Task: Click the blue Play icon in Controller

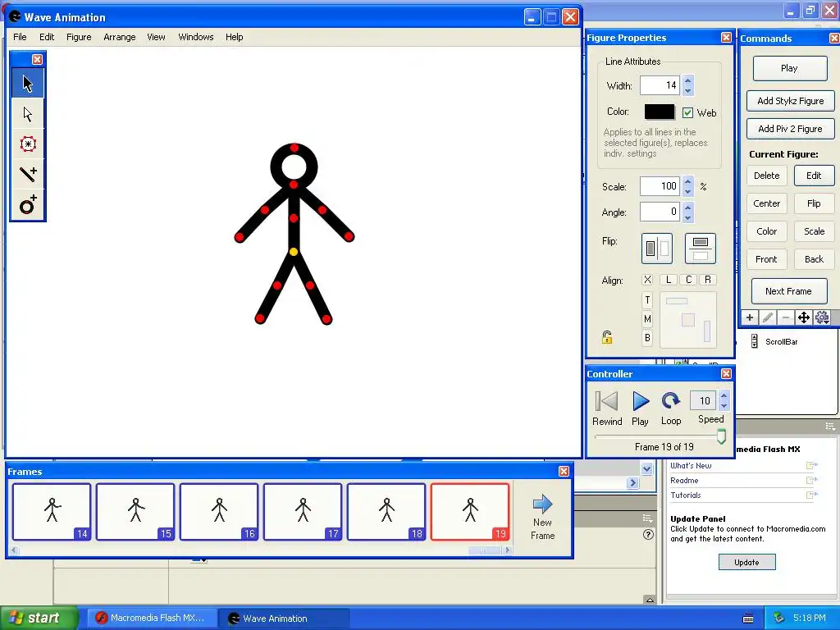Action: [x=641, y=401]
